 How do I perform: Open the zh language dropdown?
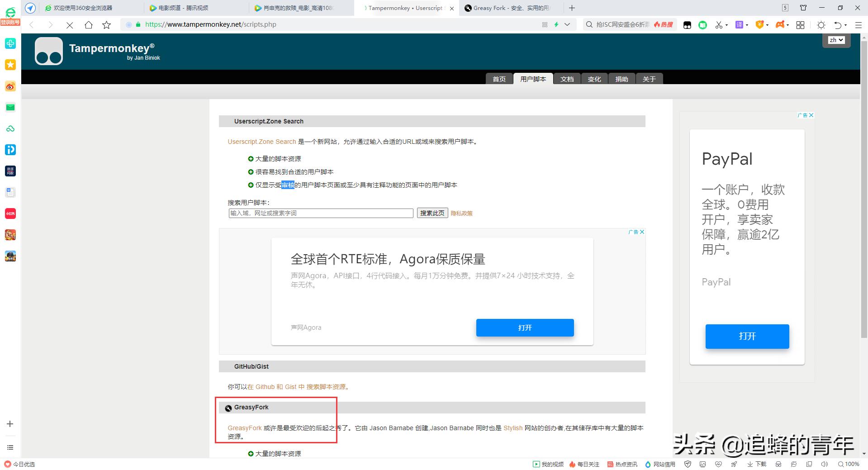(x=836, y=40)
